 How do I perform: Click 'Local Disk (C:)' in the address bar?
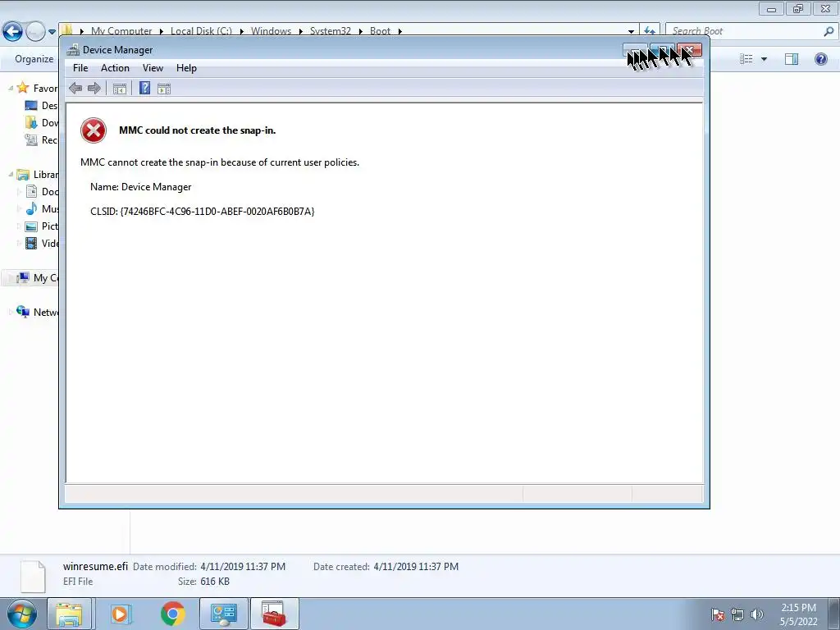coord(202,31)
